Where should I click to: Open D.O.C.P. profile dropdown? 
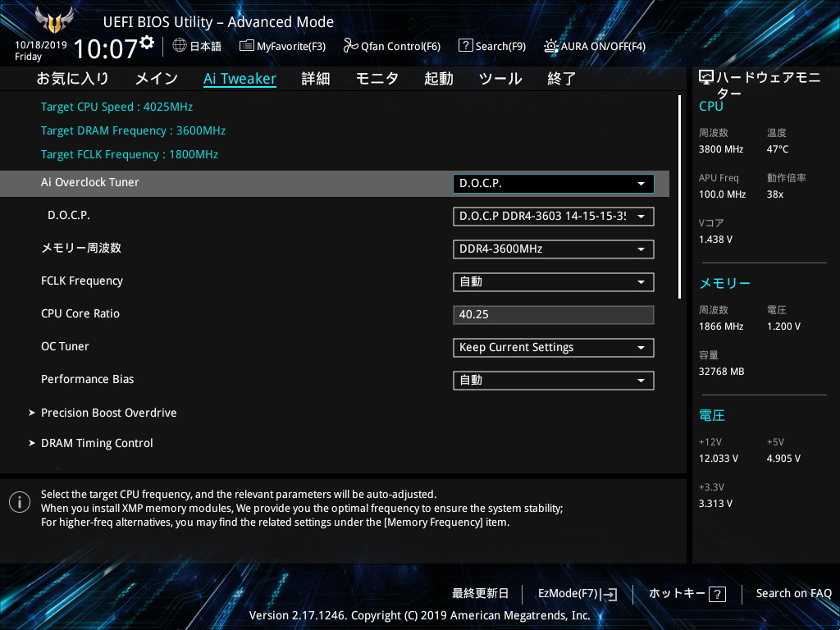554,217
